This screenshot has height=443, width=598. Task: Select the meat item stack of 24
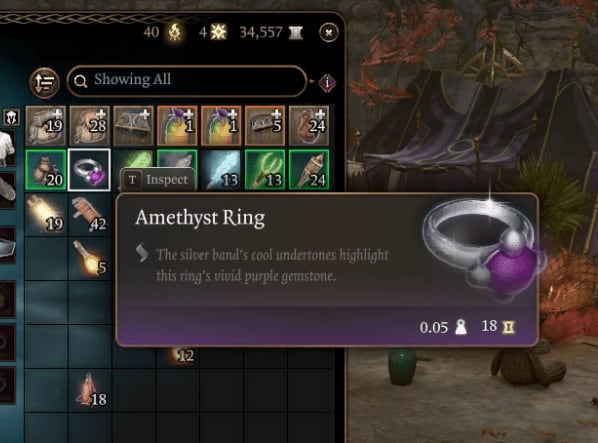pos(309,126)
